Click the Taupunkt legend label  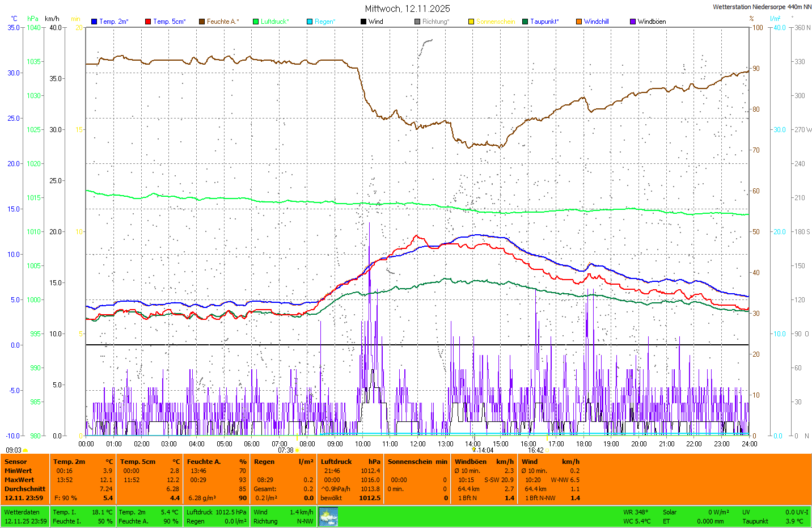(544, 22)
